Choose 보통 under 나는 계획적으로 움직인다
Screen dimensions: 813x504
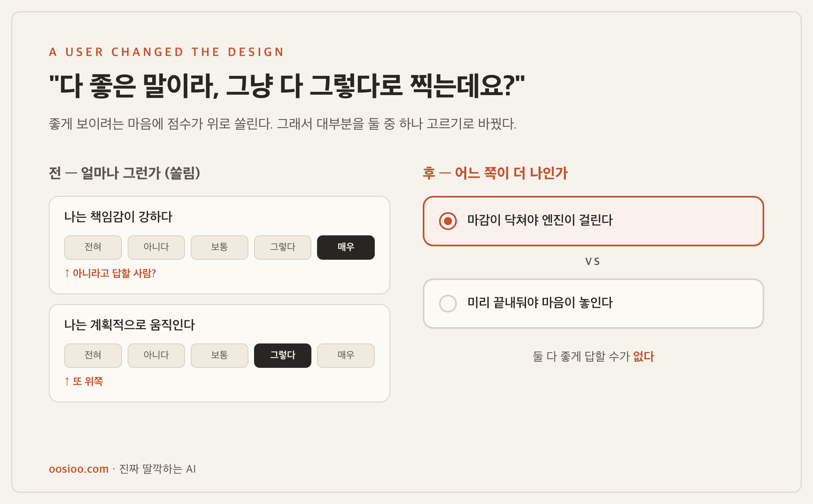tap(220, 356)
